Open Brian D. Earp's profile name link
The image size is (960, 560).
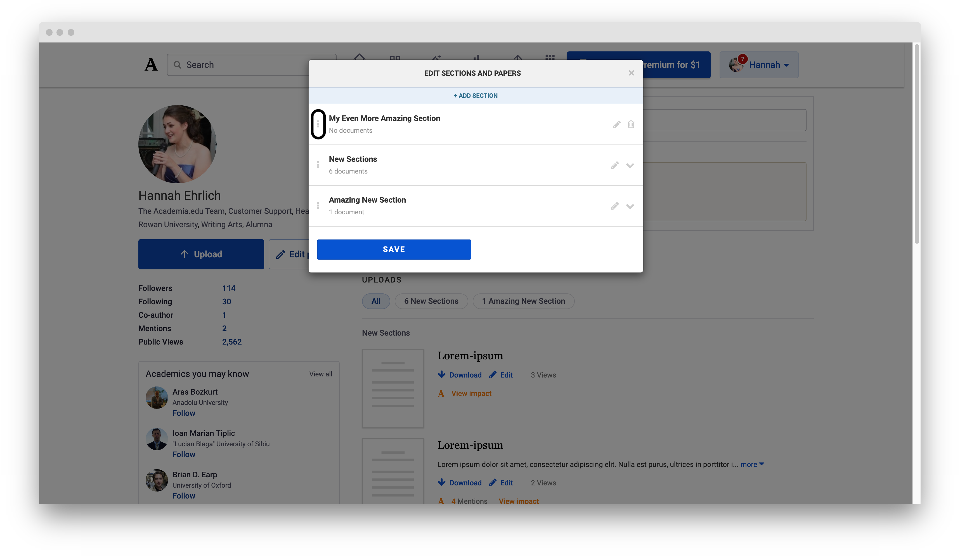195,475
